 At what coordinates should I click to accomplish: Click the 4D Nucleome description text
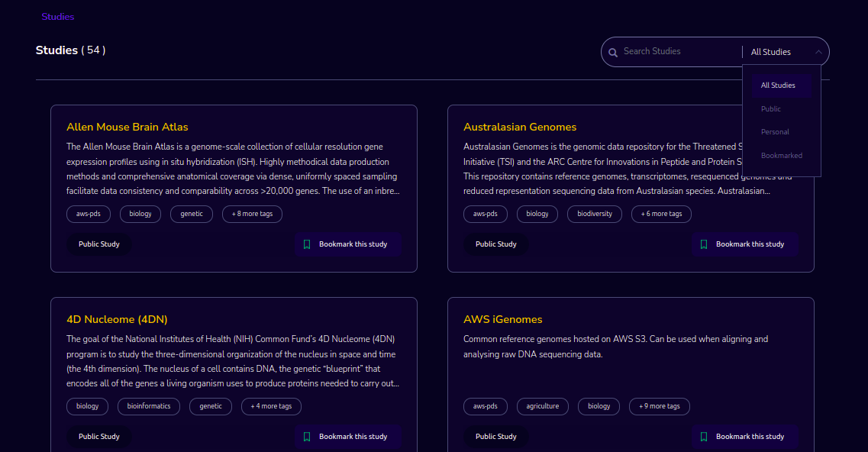click(233, 361)
